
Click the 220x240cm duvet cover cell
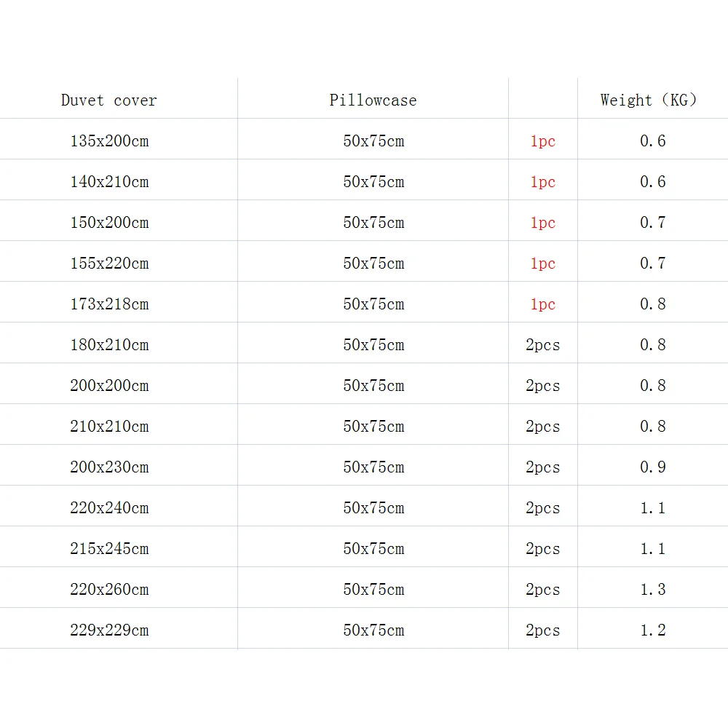109,508
